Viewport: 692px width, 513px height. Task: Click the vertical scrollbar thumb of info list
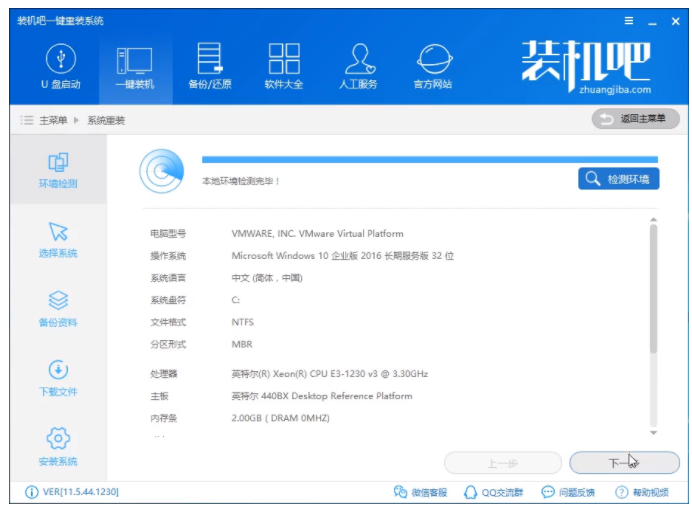pyautogui.click(x=654, y=289)
